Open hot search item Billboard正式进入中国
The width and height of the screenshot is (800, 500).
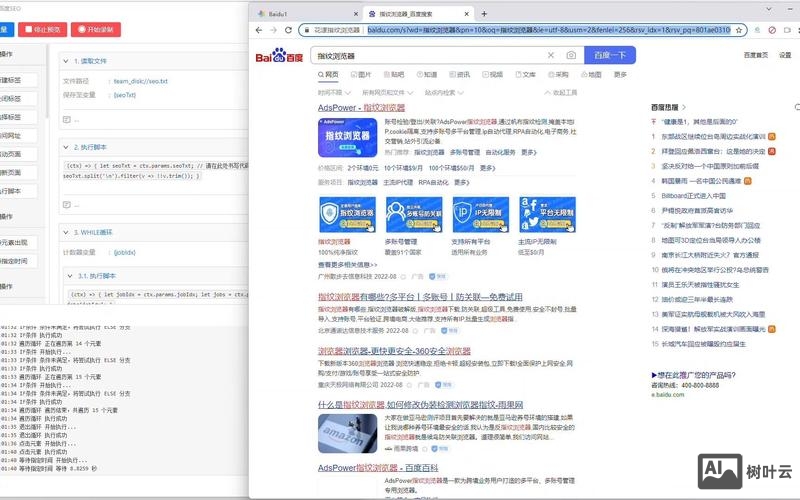pos(693,196)
